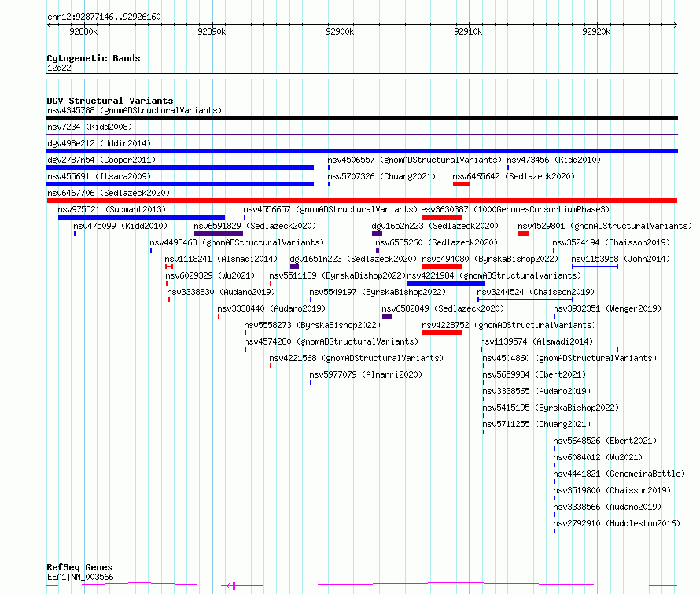This screenshot has height=594, width=700.
Task: Open EEA1|NM_003566 RefSeq gene label
Action: pos(80,577)
